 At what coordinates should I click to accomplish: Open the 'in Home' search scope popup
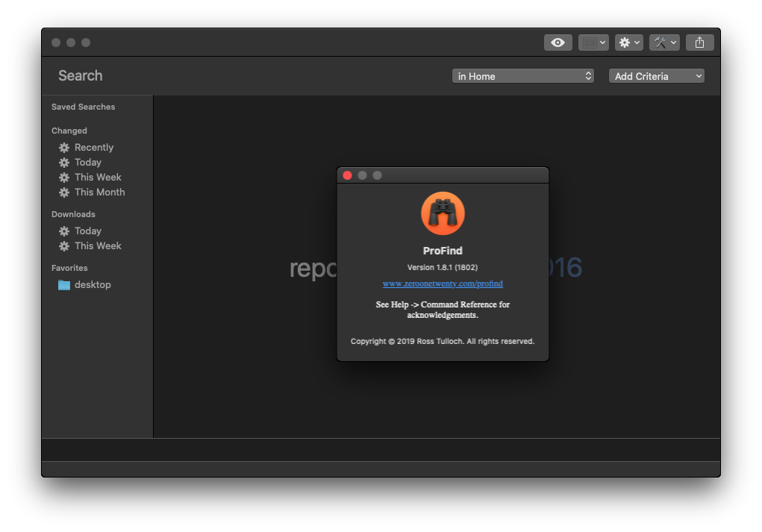(523, 76)
